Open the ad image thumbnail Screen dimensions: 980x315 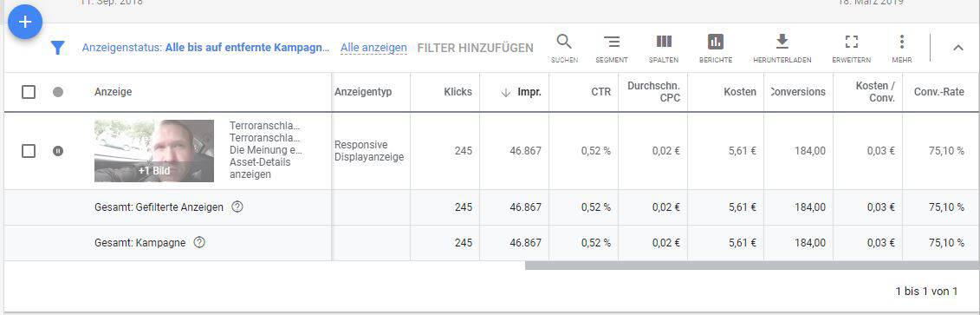click(154, 151)
